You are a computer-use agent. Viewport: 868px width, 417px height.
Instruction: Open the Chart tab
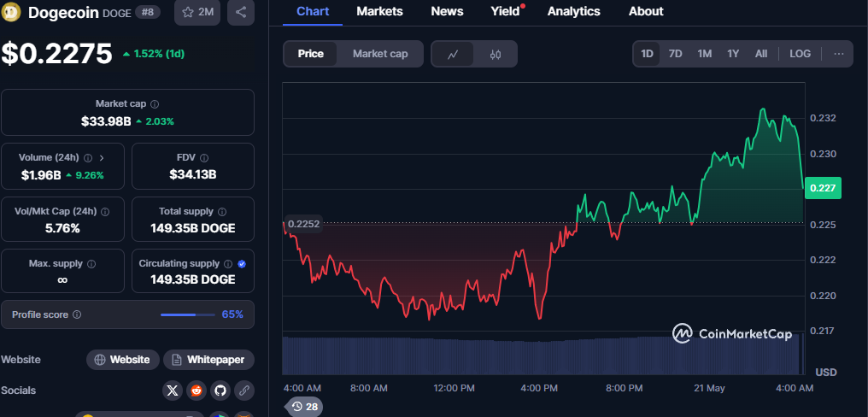(x=313, y=11)
